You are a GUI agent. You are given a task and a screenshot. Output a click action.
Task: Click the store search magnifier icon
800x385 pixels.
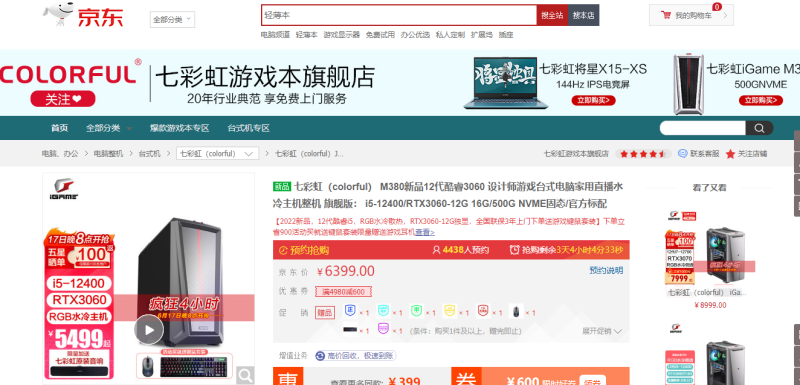(759, 128)
